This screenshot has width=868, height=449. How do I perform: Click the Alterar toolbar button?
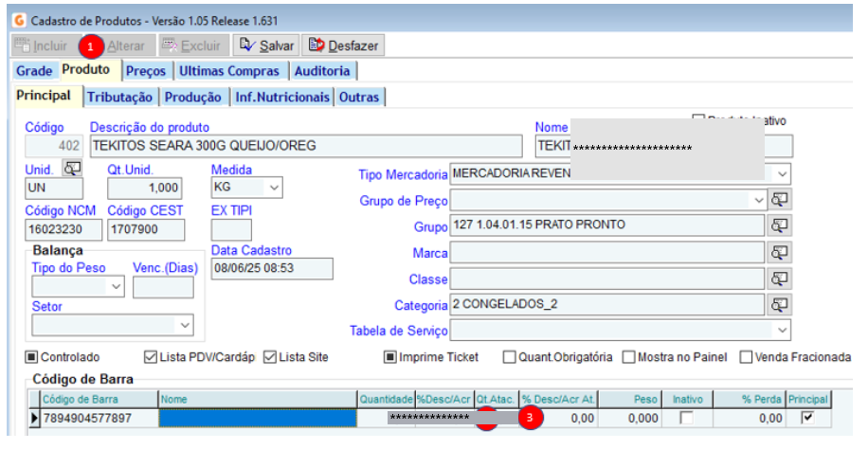click(126, 45)
